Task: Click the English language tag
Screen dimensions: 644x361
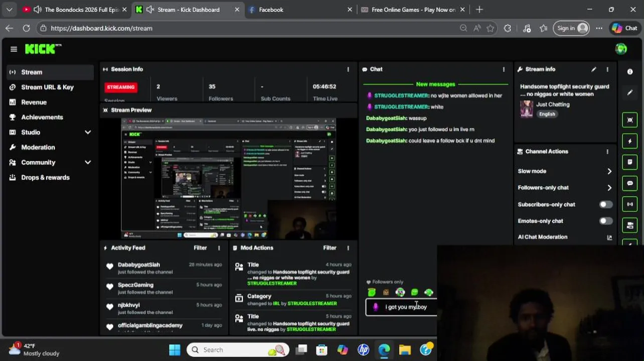Action: click(547, 114)
